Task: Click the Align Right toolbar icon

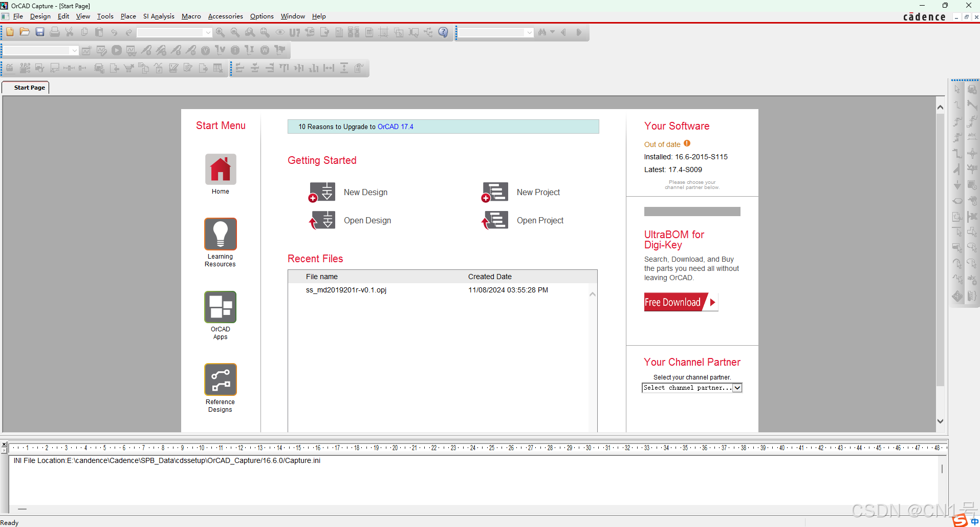Action: 270,68
